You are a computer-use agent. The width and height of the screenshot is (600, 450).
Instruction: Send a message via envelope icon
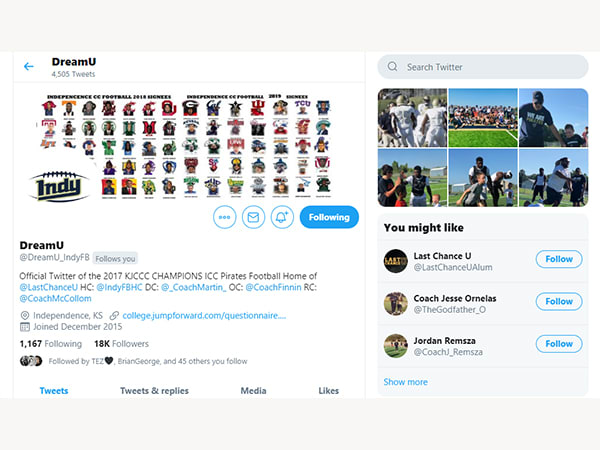click(x=253, y=217)
